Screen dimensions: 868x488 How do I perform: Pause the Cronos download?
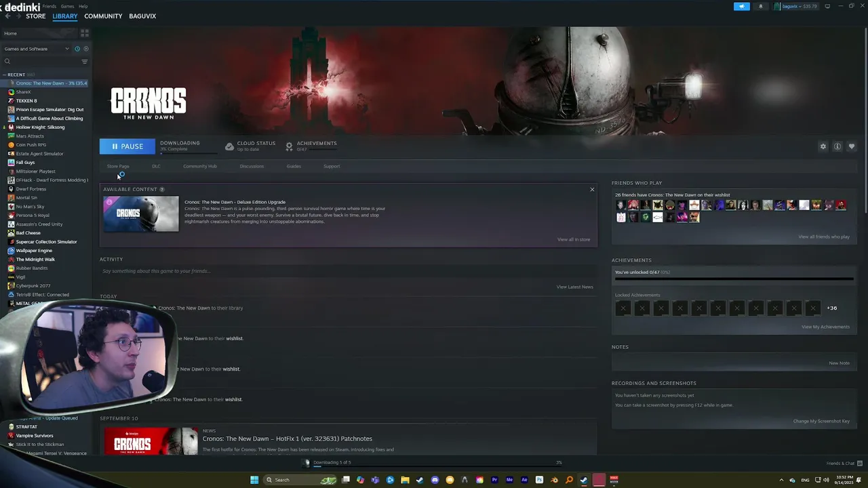(x=127, y=146)
